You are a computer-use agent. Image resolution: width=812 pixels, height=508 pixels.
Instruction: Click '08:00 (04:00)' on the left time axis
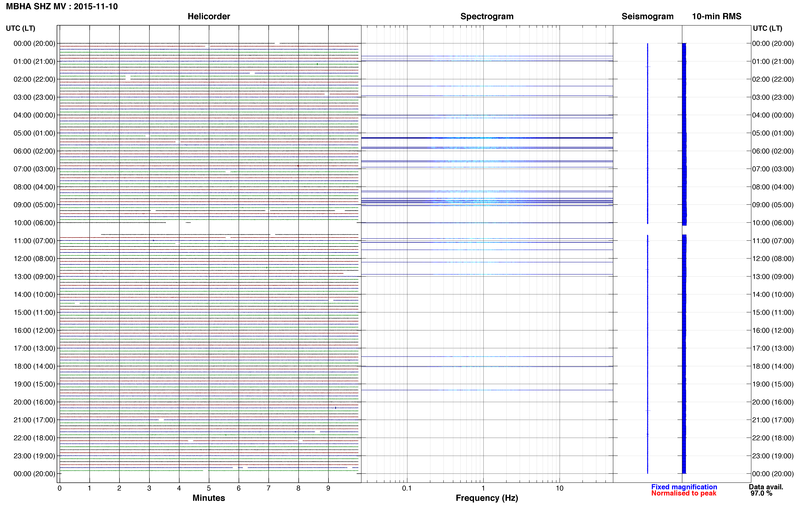[34, 187]
